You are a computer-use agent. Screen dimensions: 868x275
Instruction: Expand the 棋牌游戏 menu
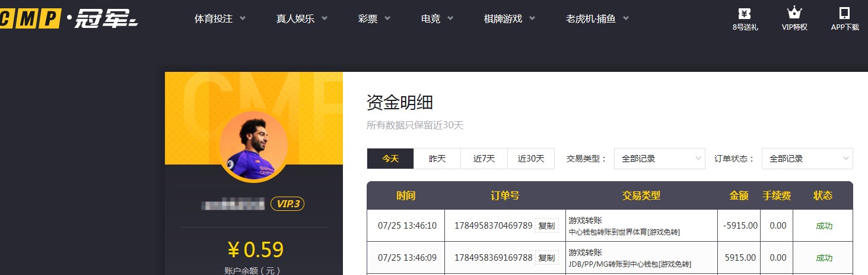(510, 18)
